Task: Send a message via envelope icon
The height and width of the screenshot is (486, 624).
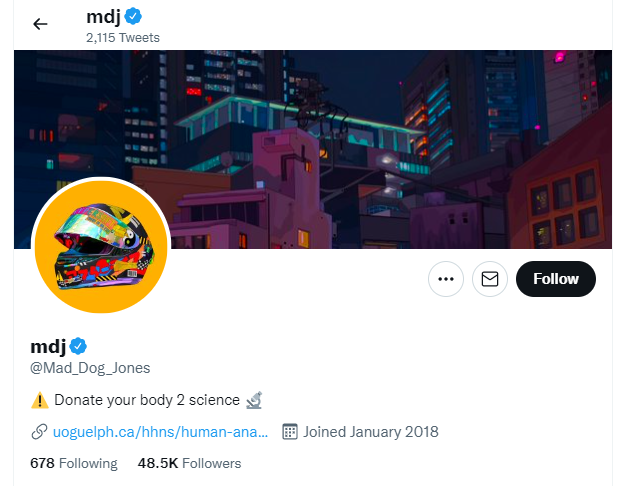Action: (489, 279)
